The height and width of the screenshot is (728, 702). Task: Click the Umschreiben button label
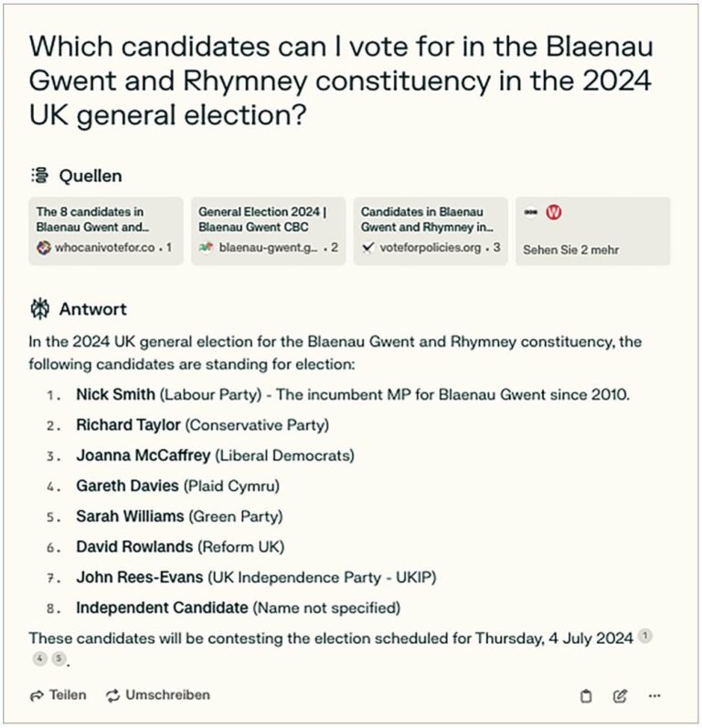[x=168, y=695]
